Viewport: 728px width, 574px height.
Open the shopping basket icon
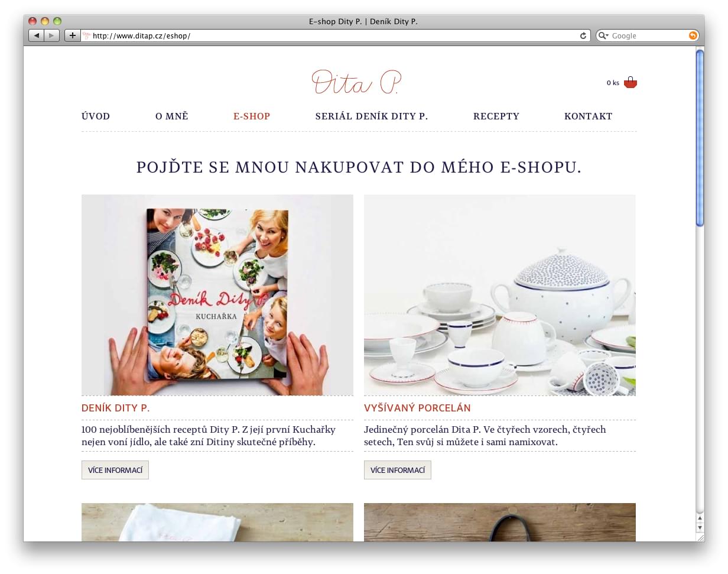pos(630,82)
